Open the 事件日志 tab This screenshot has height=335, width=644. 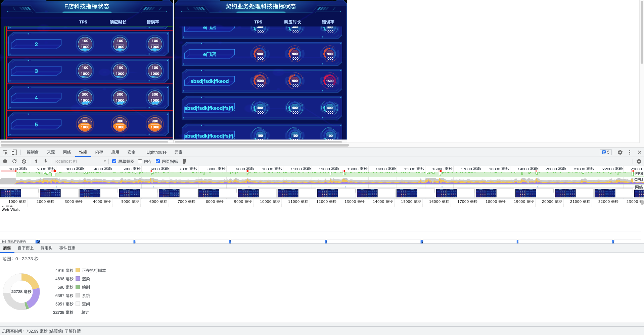click(67, 248)
